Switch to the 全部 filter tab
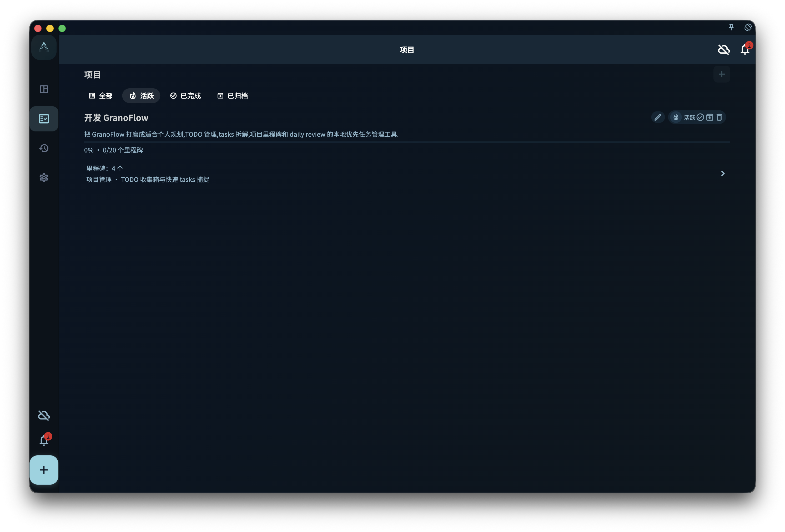 point(101,96)
